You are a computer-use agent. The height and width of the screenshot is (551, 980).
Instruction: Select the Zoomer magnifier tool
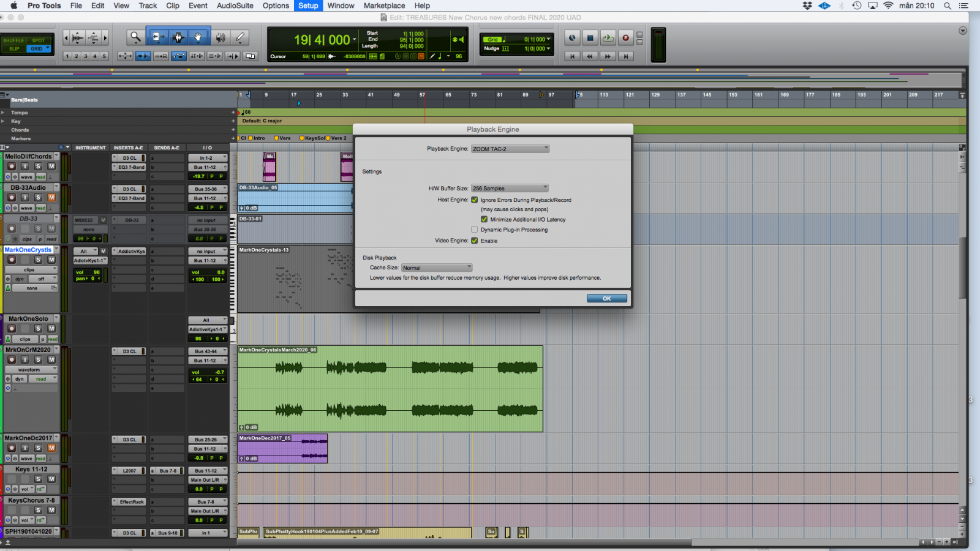135,37
